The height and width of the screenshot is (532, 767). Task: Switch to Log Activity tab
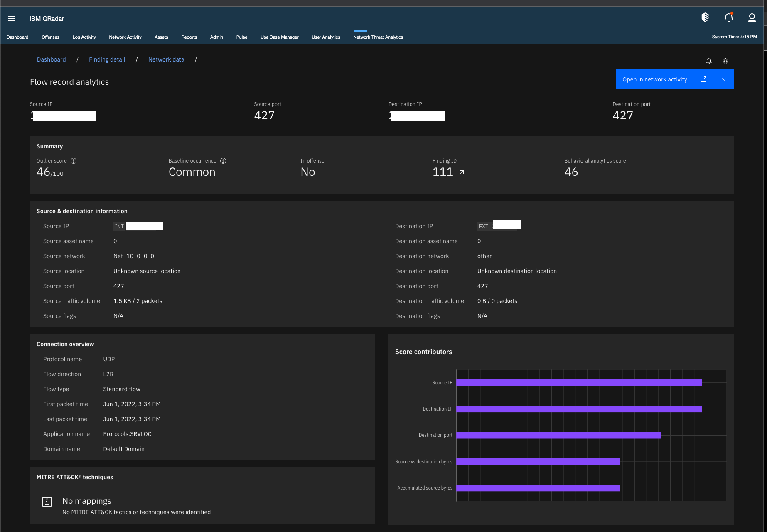[x=84, y=37]
